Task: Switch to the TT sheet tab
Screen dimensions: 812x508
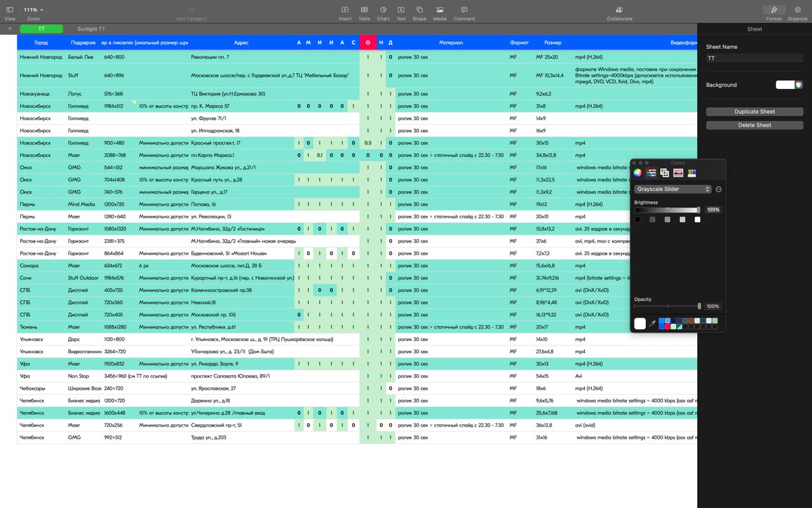Action: pyautogui.click(x=41, y=29)
